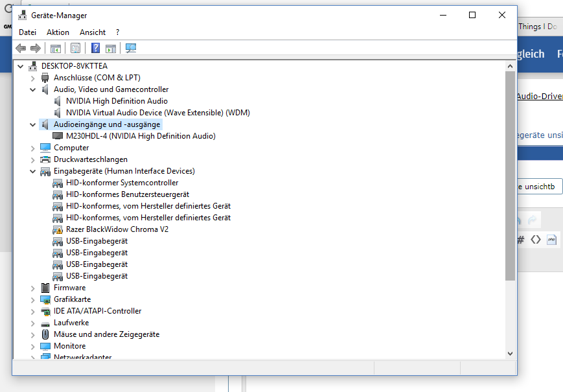Click the speaker icon of NVIDIA High Definition Audio
563x392 pixels.
pyautogui.click(x=57, y=101)
